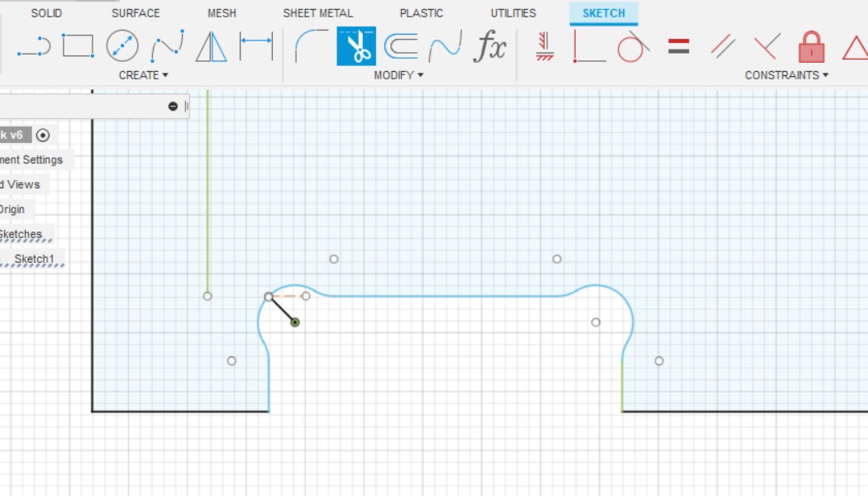Viewport: 868px width, 496px height.
Task: Select the Rectangle sketch tool
Action: [x=78, y=46]
